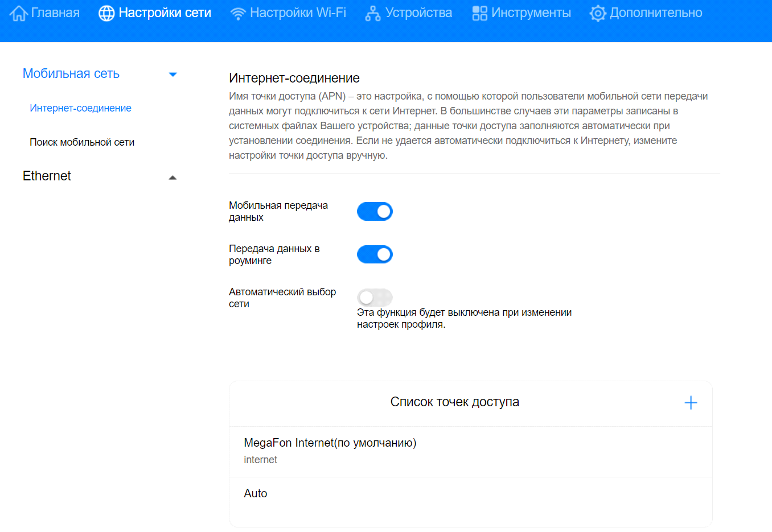Open the Ethernet sidebar section
Screen dimensions: 772x532
pos(47,176)
